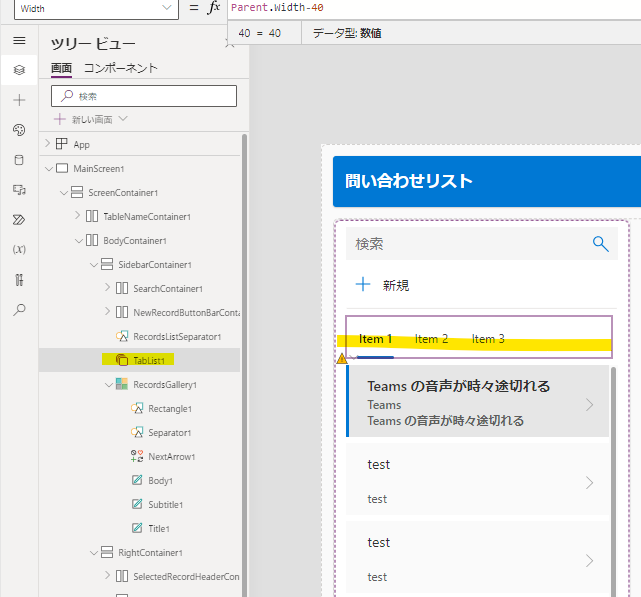This screenshot has height=597, width=641.
Task: Collapse the ScreenContainer1 node
Action: point(64,193)
